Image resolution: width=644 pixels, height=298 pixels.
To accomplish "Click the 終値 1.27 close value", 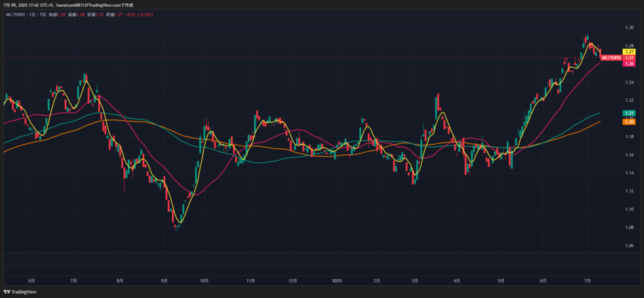I will coord(114,14).
